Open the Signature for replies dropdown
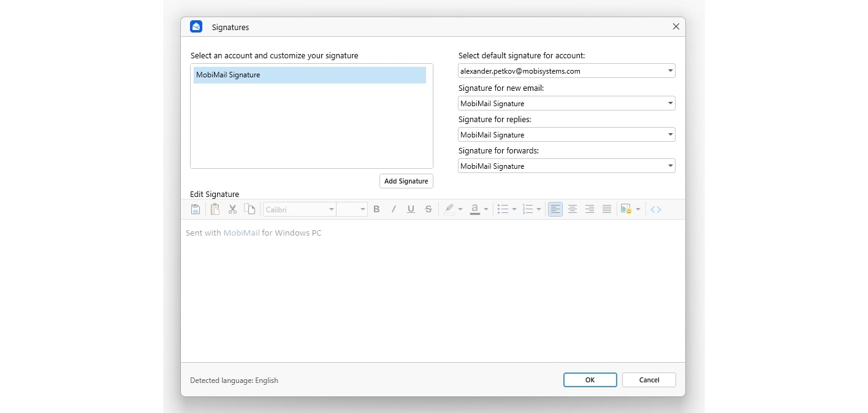The height and width of the screenshot is (413, 868). [566, 135]
